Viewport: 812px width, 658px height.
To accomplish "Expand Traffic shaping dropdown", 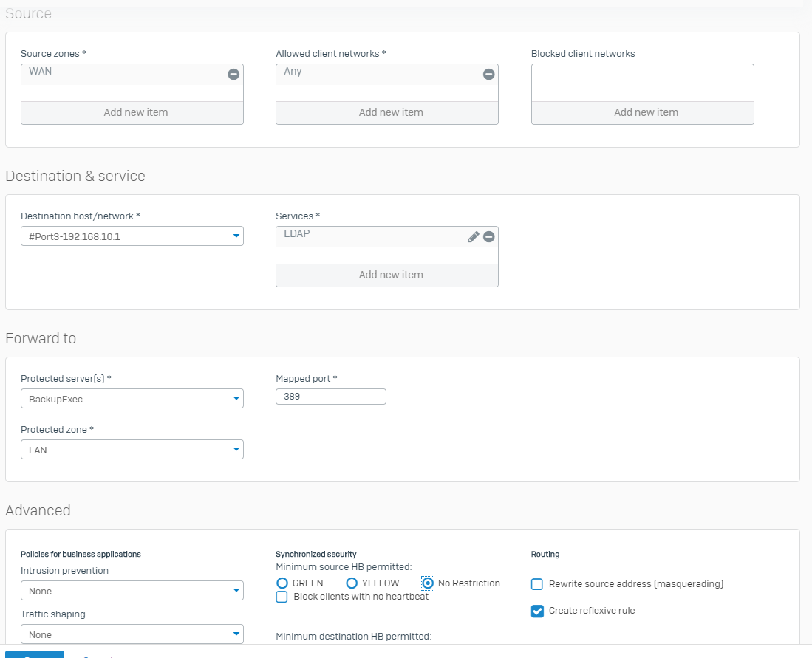I will tap(132, 634).
